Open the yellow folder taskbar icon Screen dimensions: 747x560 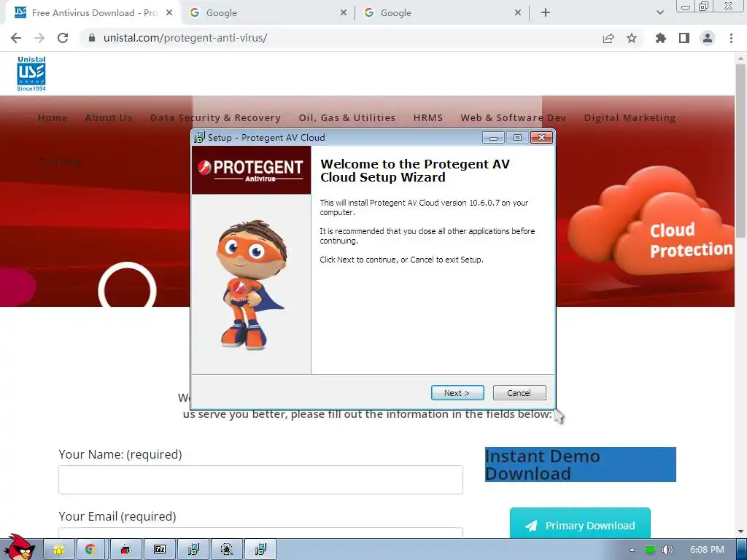(60, 550)
